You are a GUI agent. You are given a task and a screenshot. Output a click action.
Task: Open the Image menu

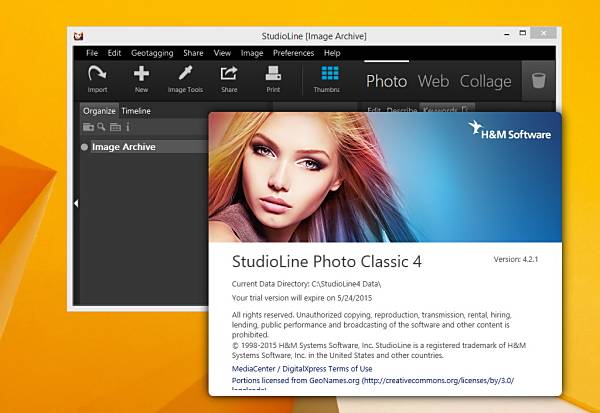pos(251,53)
